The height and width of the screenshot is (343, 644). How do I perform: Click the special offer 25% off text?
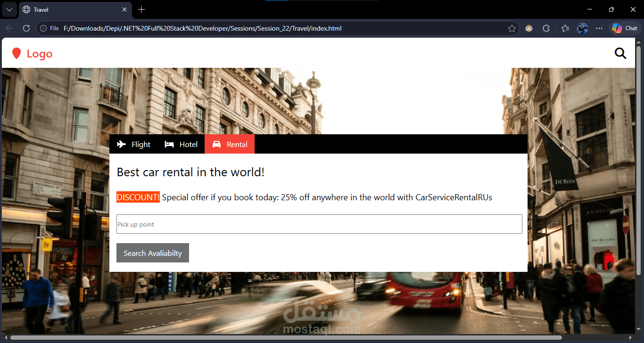click(x=327, y=197)
